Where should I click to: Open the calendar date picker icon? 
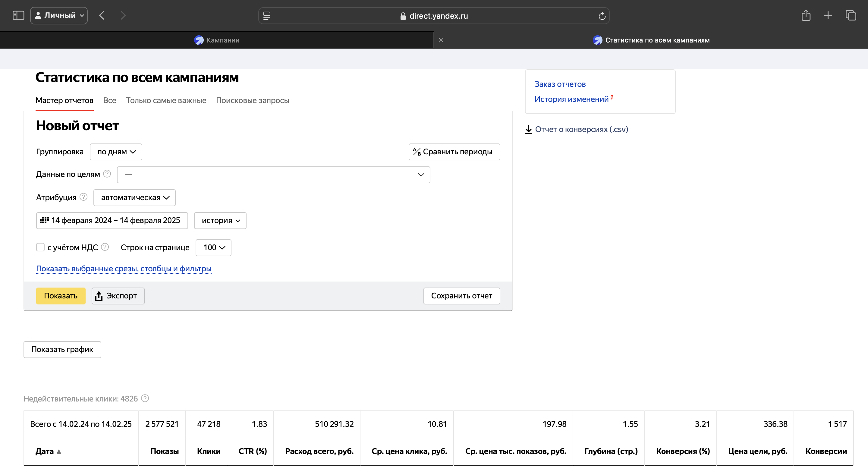[45, 220]
